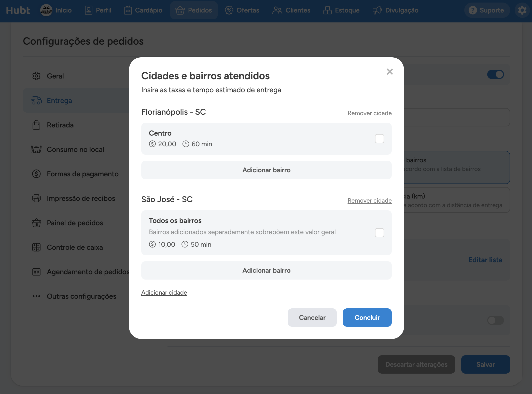This screenshot has height=394, width=532.
Task: Click Editar lista in background page
Action: tap(485, 260)
